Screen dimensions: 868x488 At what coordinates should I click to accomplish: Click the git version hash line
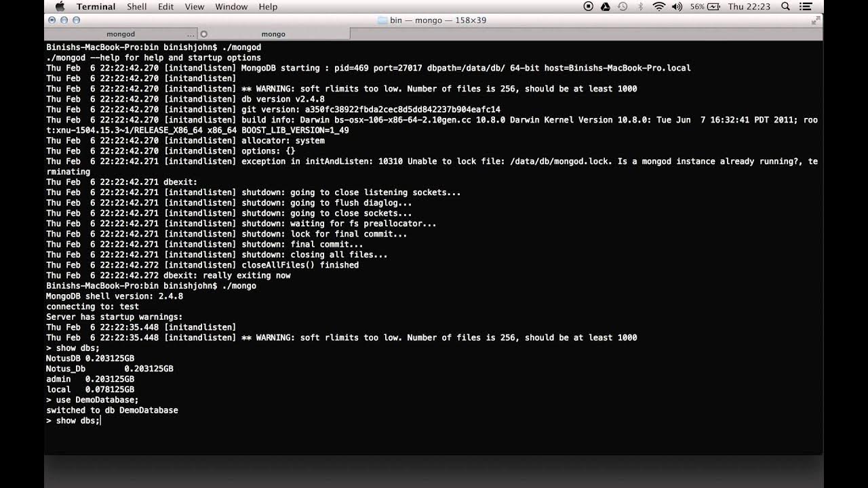coord(273,109)
